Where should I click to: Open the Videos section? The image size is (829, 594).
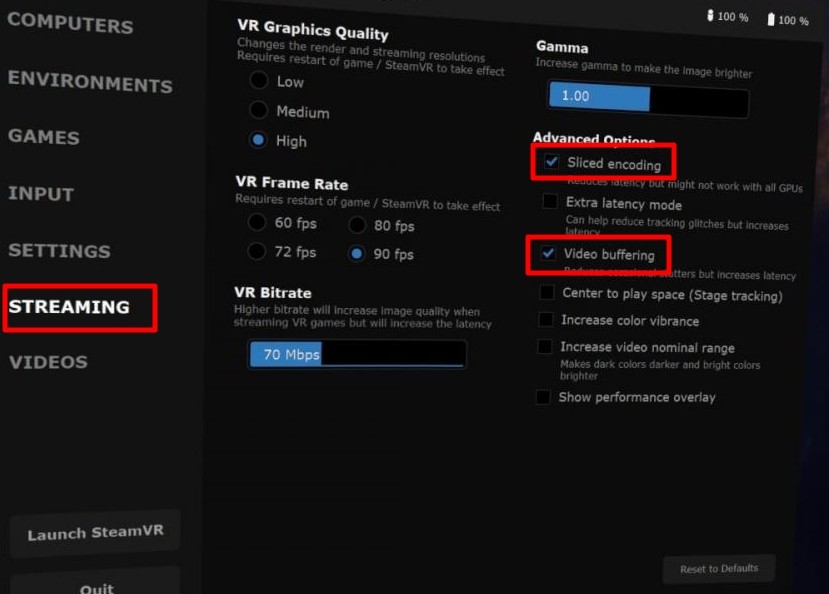[x=48, y=362]
